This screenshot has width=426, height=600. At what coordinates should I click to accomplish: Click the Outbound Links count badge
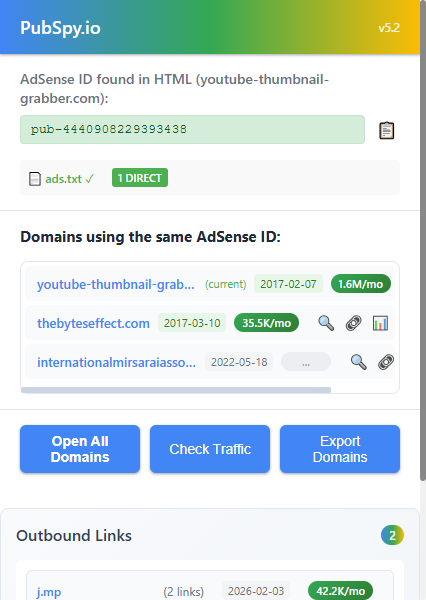pyautogui.click(x=392, y=535)
